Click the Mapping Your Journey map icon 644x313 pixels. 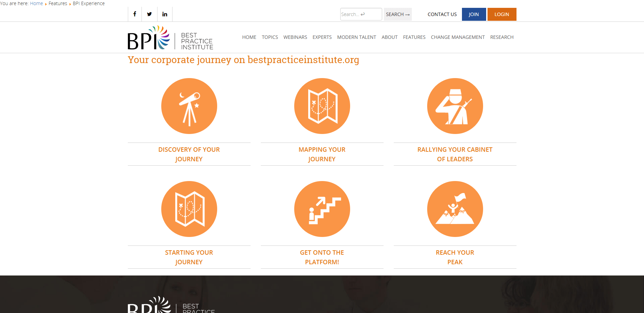click(x=322, y=106)
